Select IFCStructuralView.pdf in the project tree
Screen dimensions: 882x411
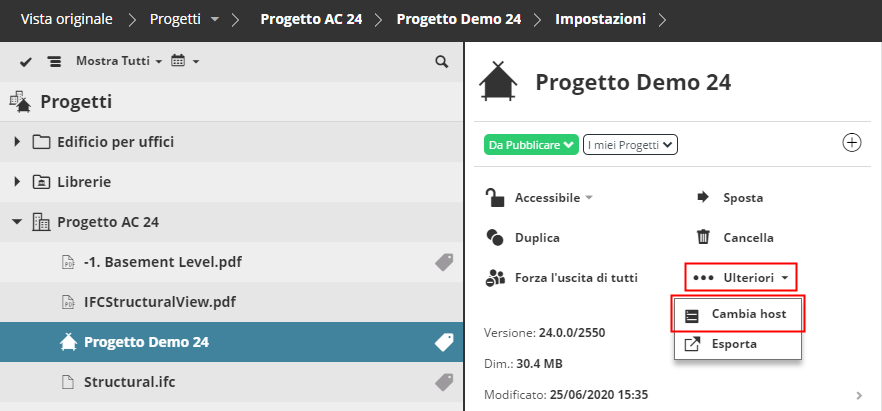(x=160, y=301)
